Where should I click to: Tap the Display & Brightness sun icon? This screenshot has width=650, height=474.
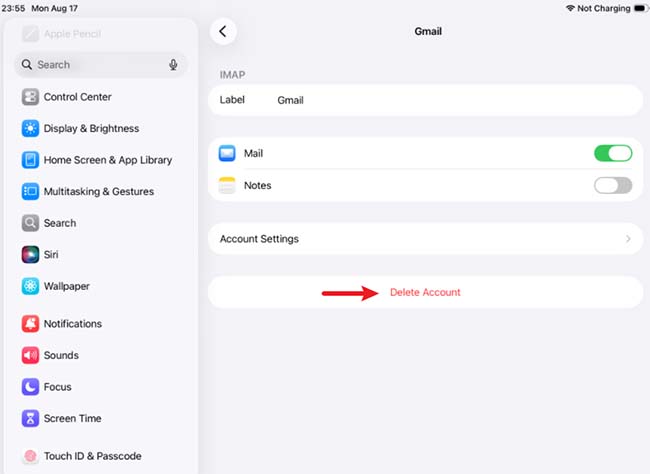pyautogui.click(x=30, y=128)
